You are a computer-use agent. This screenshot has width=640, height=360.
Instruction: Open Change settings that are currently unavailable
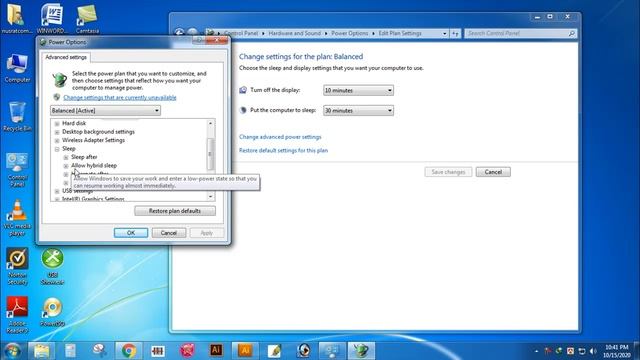tap(120, 98)
